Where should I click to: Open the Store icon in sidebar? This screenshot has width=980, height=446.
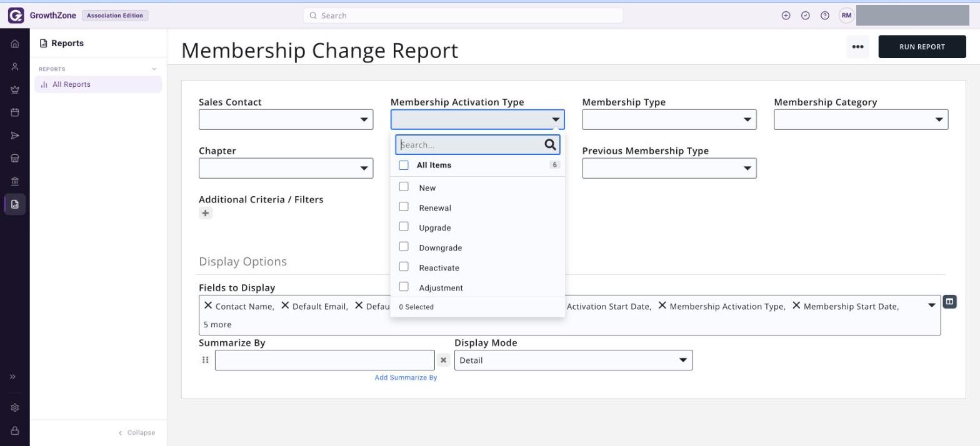[x=15, y=159]
